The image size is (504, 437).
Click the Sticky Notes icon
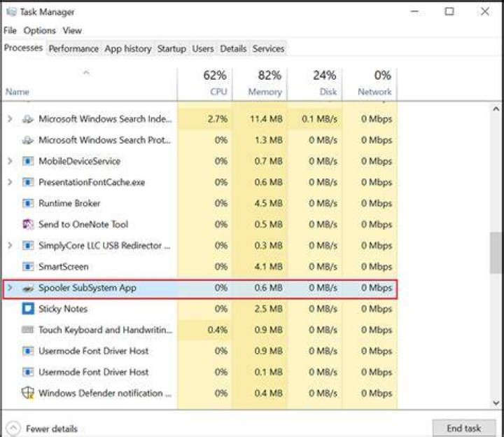point(27,309)
